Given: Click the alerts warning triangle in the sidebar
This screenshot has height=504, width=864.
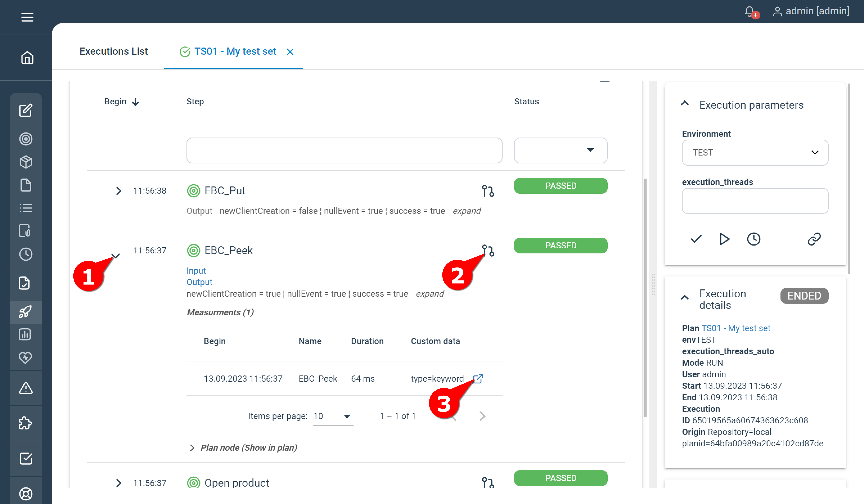Looking at the screenshot, I should (x=26, y=388).
